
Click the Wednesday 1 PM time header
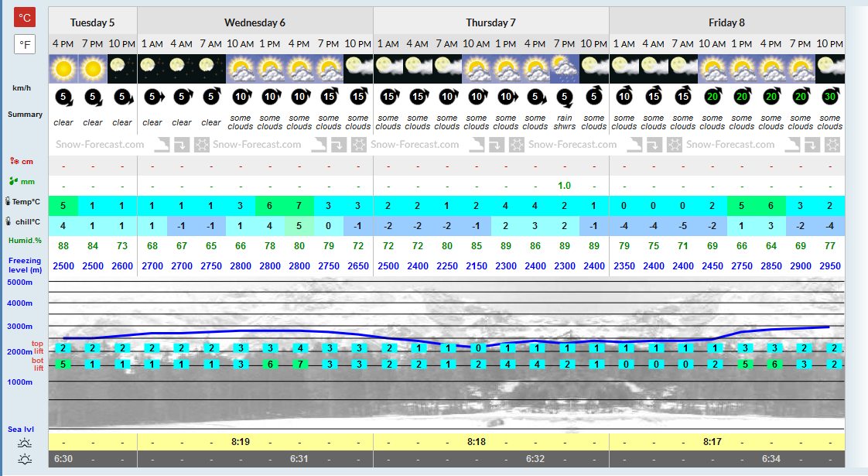tap(269, 44)
